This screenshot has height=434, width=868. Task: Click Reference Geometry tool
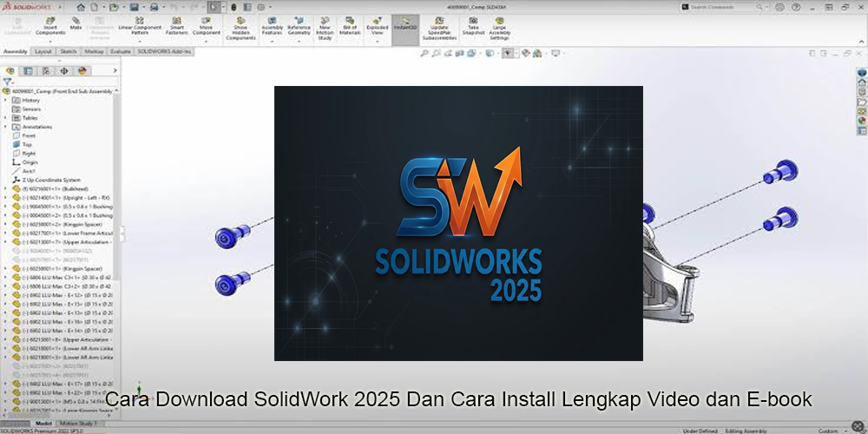(x=299, y=26)
